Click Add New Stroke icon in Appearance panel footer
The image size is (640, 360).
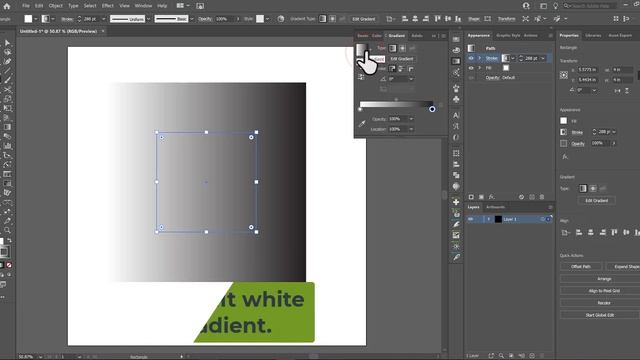(x=471, y=197)
